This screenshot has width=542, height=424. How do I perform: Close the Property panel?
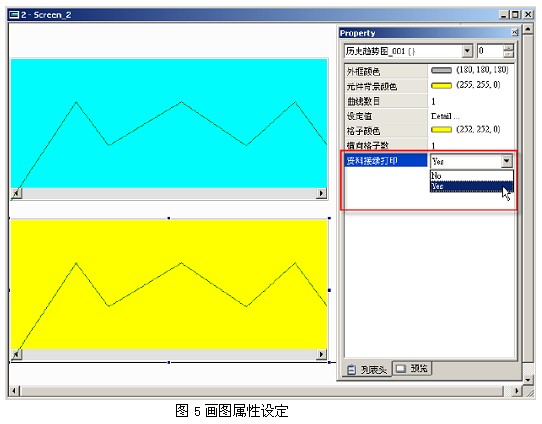click(515, 32)
